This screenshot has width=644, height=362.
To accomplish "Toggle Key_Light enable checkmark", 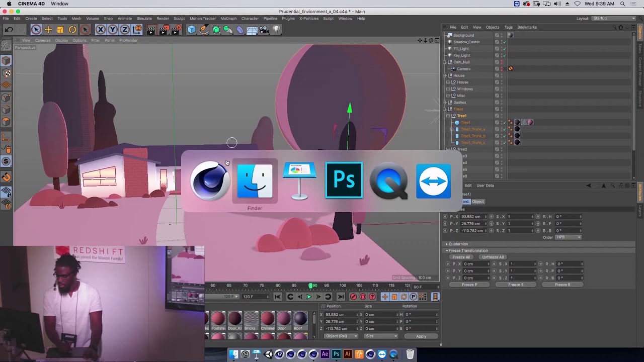I will [x=504, y=55].
